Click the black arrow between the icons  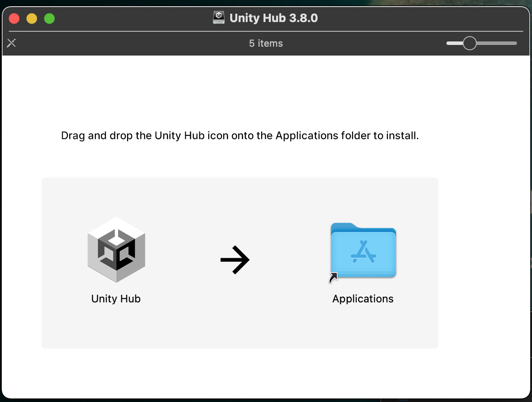235,260
